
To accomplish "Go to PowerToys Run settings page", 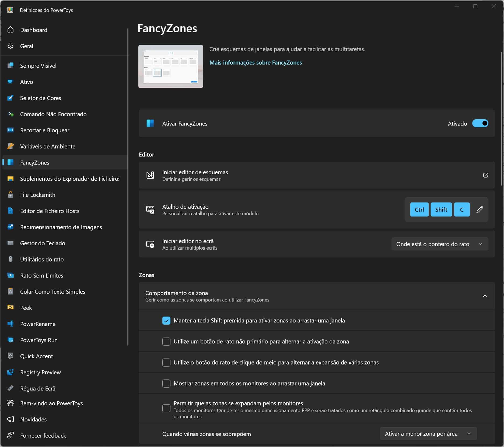I will click(39, 340).
